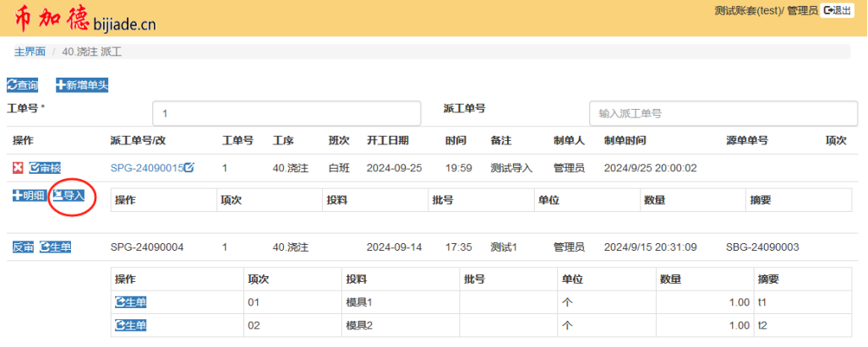Click 生单 on the 模具1 row
The width and height of the screenshot is (868, 347).
coord(130,302)
